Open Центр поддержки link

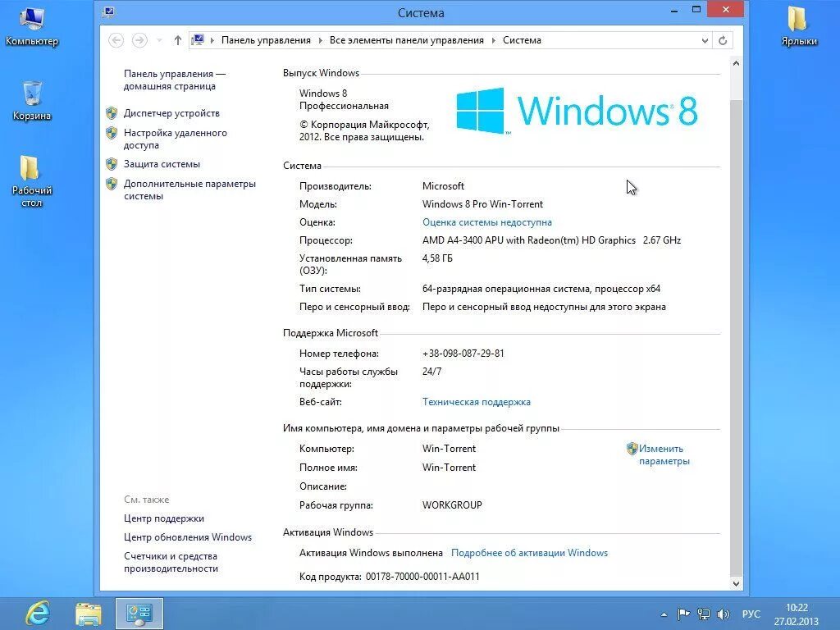[x=164, y=518]
